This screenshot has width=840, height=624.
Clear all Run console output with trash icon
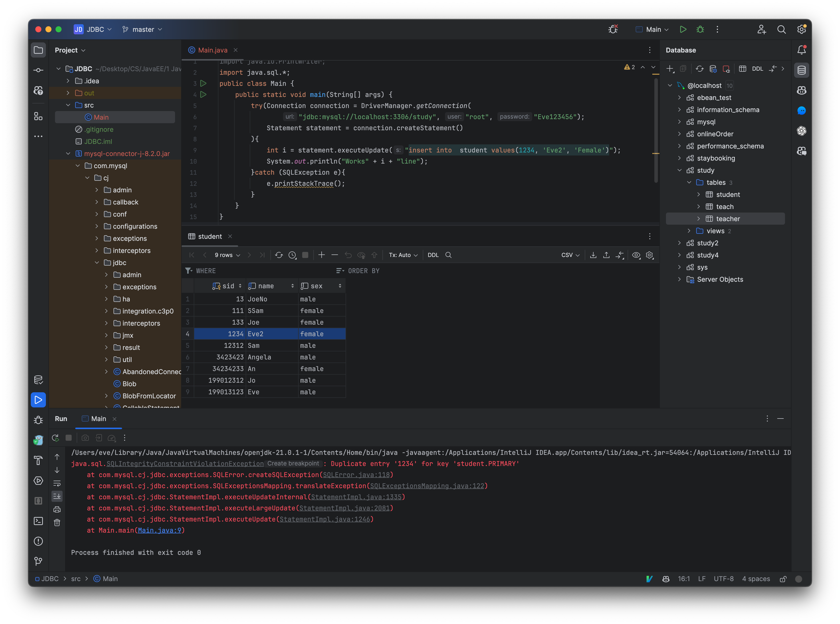coord(57,523)
